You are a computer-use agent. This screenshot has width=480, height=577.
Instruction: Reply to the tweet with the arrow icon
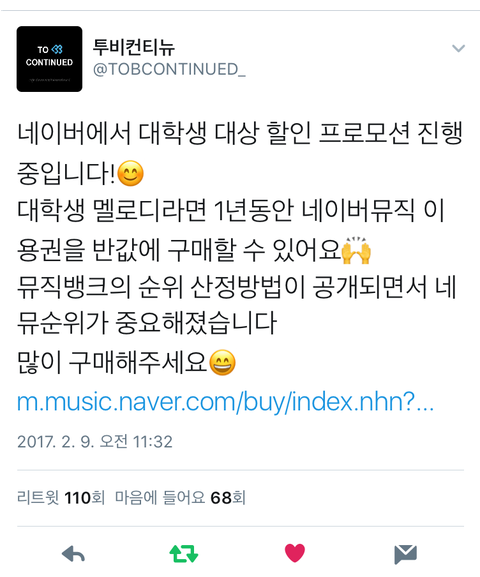(x=73, y=554)
